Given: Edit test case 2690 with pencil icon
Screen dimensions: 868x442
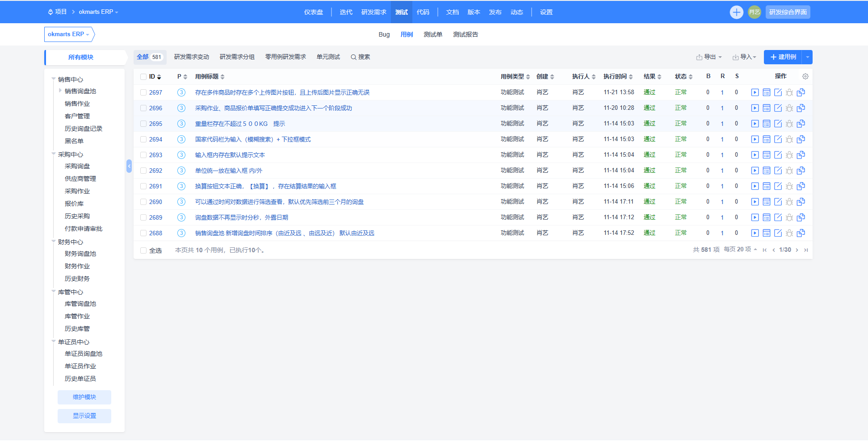Looking at the screenshot, I should [x=778, y=202].
